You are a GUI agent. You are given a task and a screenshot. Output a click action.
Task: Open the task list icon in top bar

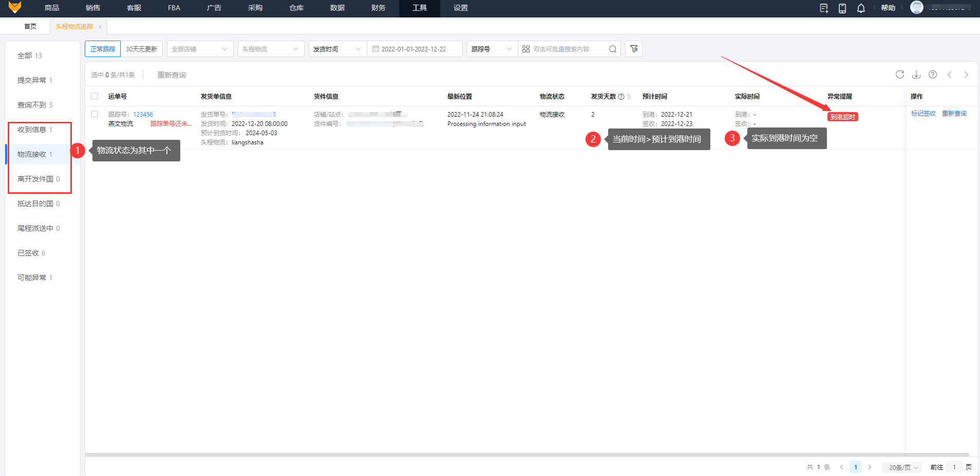tap(824, 8)
